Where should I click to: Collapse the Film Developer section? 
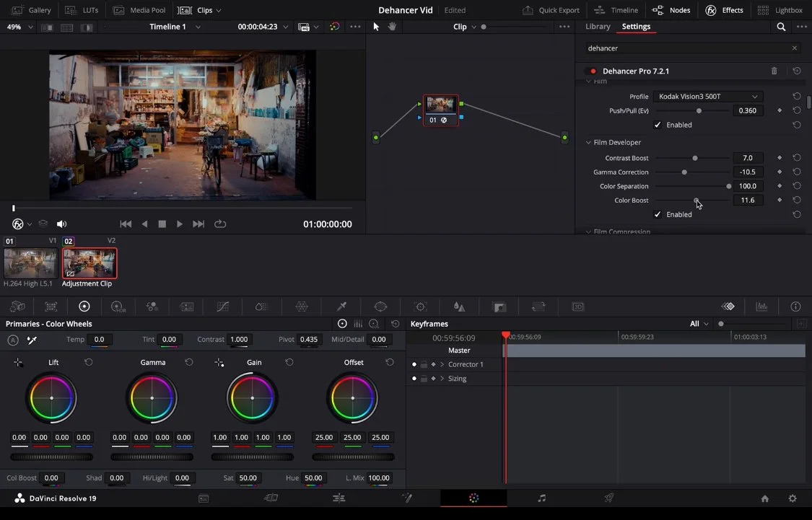589,143
